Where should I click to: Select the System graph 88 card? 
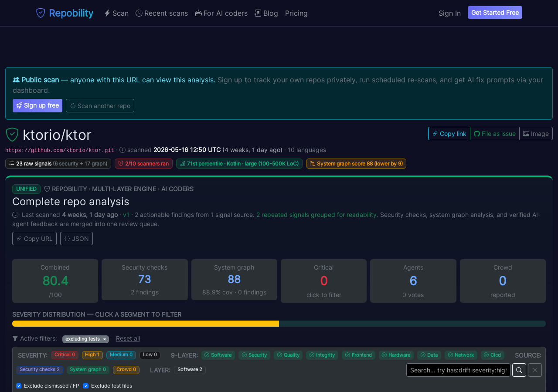[234, 280]
